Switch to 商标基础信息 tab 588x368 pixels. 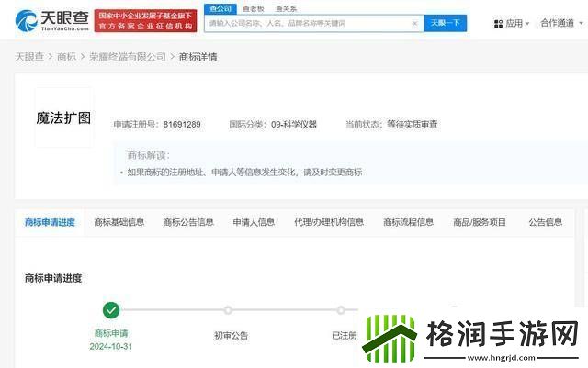coord(119,222)
